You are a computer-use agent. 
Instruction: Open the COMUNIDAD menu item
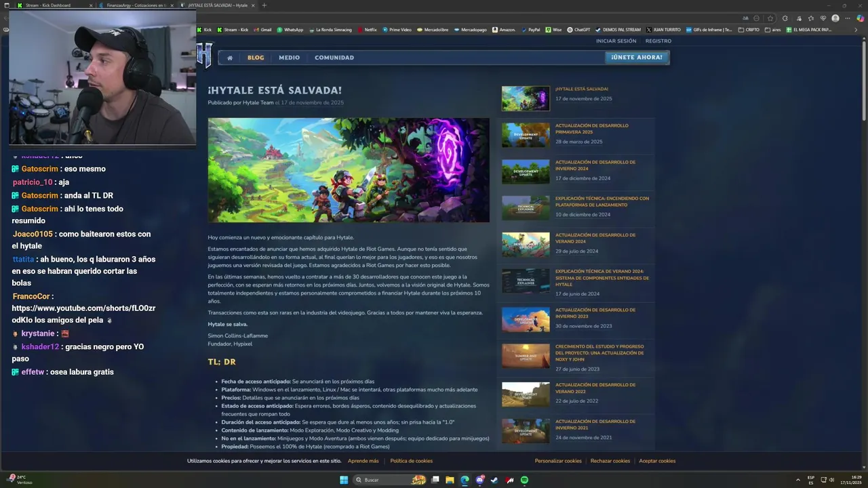[x=334, y=58]
